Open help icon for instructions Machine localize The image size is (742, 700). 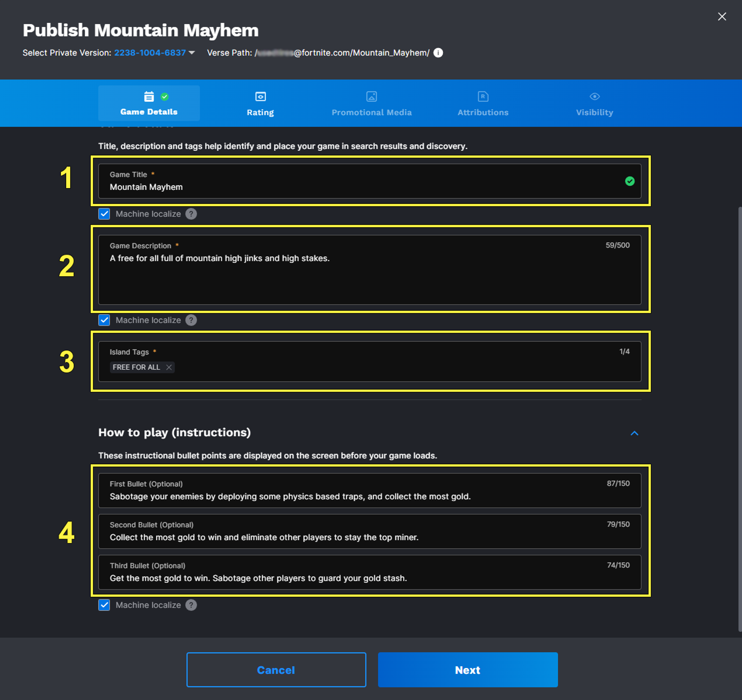(x=191, y=605)
